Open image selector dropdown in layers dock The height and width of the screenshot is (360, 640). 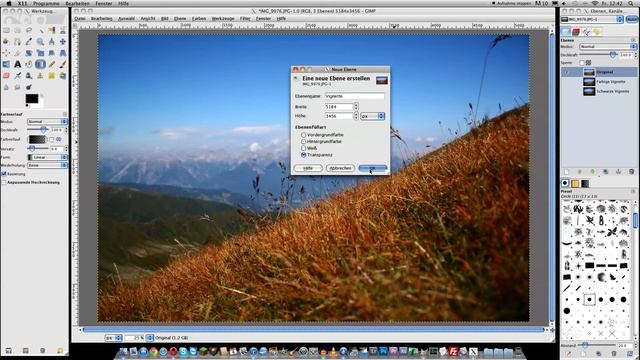(592, 19)
